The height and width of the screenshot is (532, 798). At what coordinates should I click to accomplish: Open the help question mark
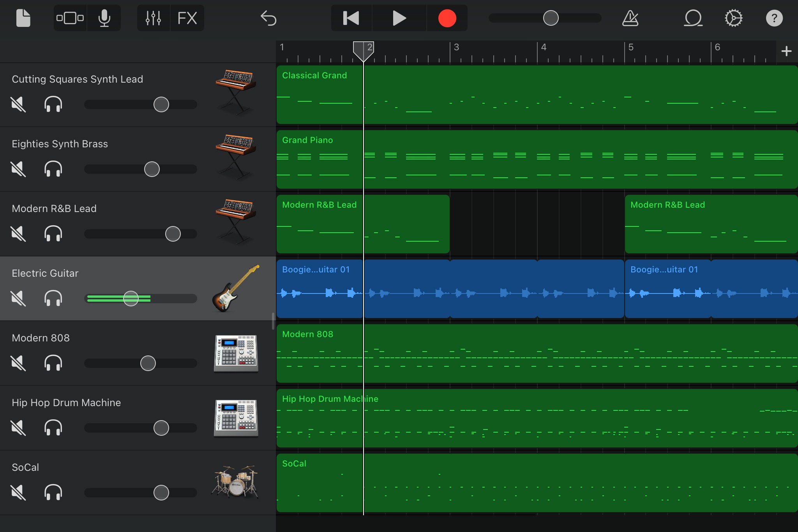pyautogui.click(x=774, y=18)
